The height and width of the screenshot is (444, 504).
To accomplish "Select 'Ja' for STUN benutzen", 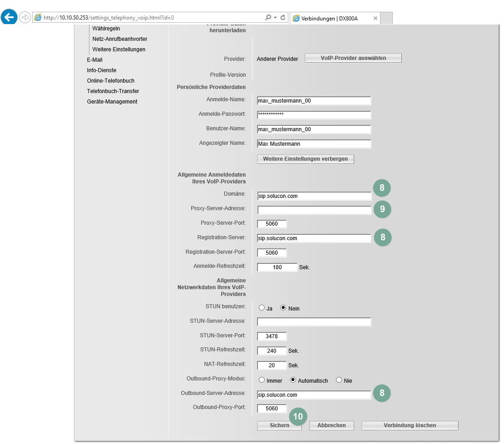I will pos(262,308).
